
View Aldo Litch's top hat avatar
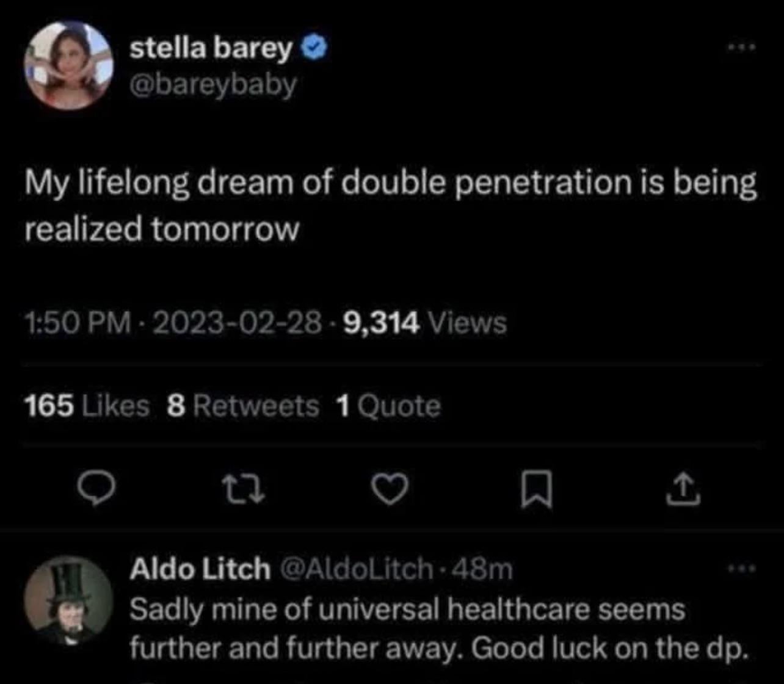click(x=68, y=600)
